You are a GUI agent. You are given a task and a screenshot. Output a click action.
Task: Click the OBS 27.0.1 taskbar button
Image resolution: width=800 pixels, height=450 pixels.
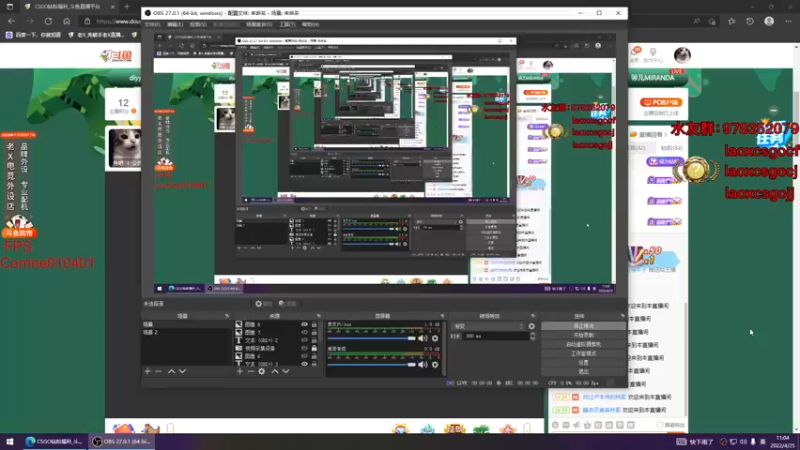[x=122, y=442]
